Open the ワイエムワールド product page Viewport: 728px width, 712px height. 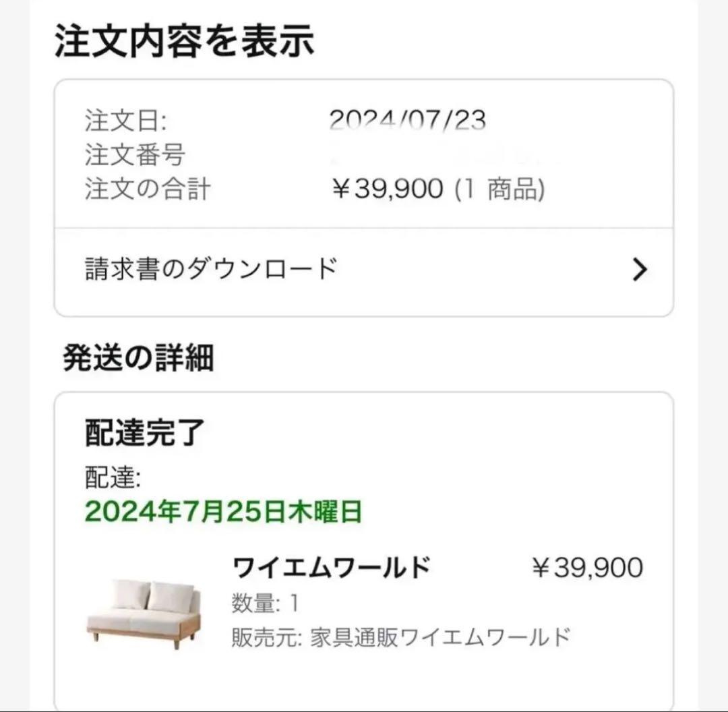(332, 566)
